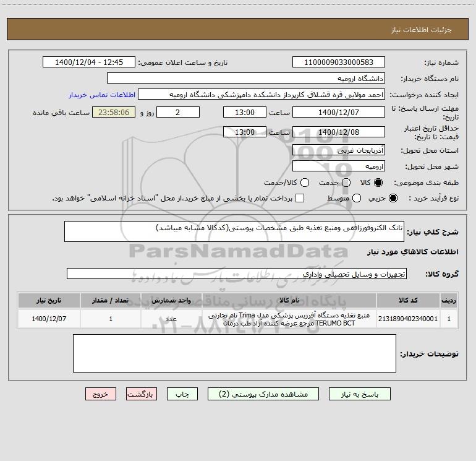Toggle the Islamic treasury payment checkbox
476x461 pixels.
coord(300,198)
